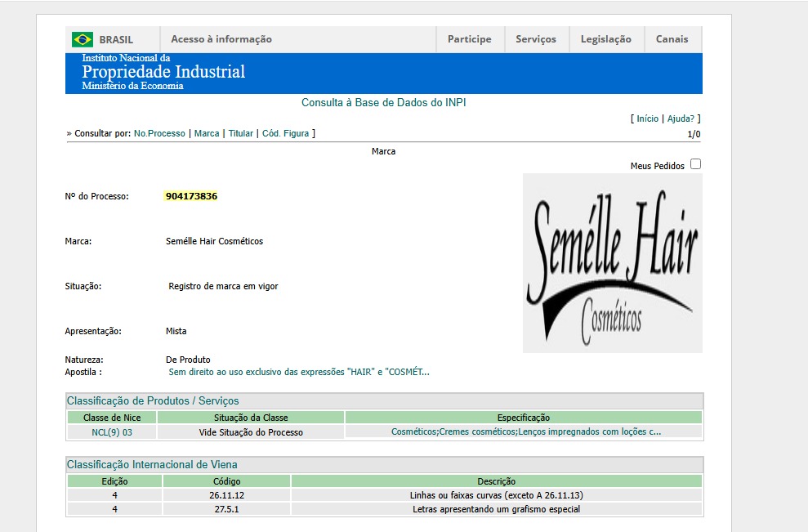Click the 1/0 page counter
The image size is (808, 532).
(694, 134)
